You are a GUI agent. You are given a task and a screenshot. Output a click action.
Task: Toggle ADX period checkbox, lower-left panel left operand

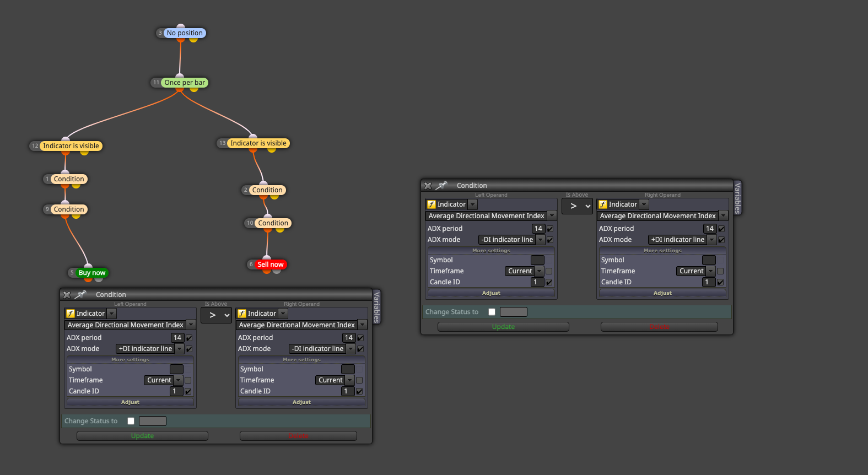click(x=189, y=338)
